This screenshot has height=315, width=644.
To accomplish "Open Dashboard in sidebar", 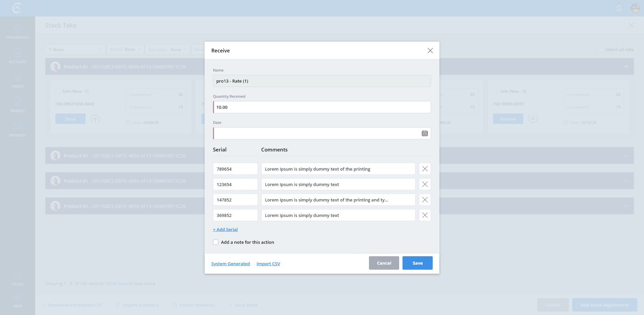I will 17,32.
